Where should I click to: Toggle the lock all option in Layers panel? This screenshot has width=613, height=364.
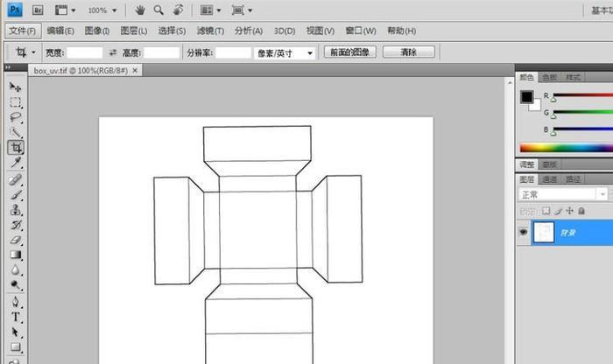point(580,211)
